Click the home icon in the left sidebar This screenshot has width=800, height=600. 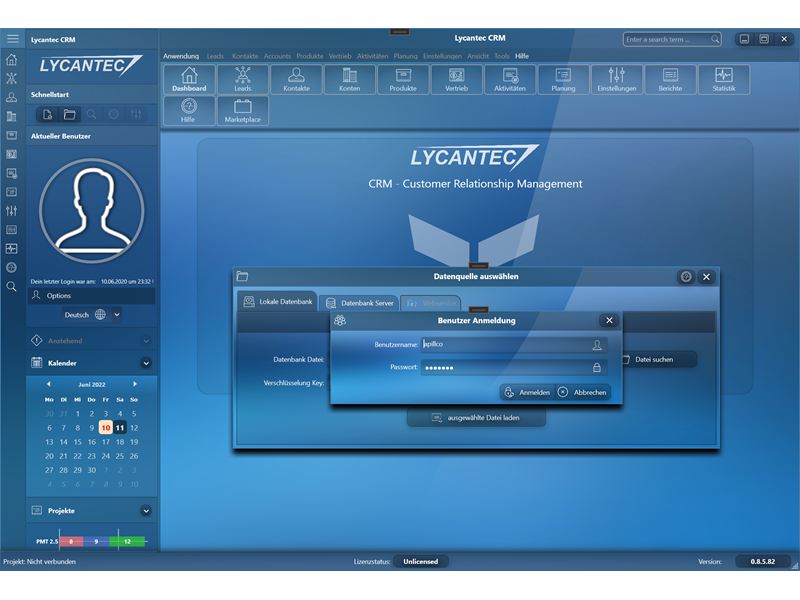(x=11, y=60)
